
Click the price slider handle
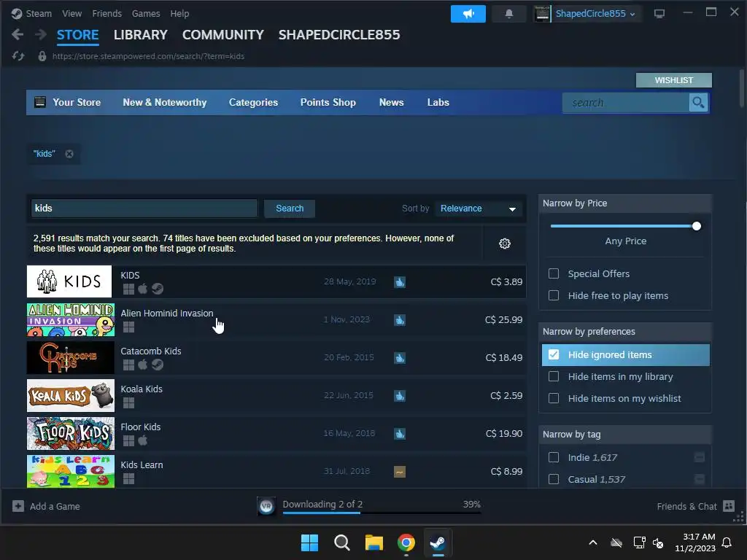tap(697, 226)
